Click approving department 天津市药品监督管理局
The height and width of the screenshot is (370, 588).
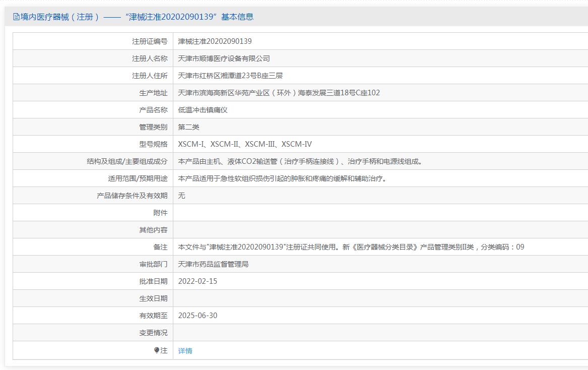tap(213, 264)
